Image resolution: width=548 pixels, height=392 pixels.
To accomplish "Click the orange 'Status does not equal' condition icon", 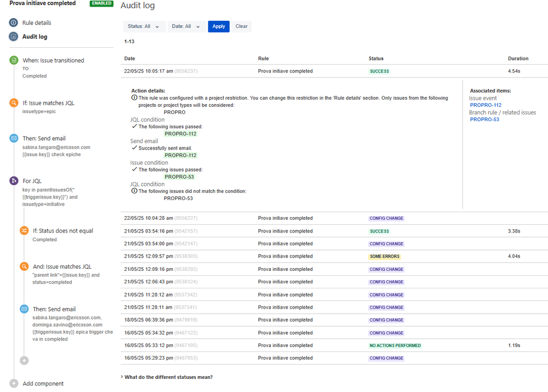I will tap(24, 231).
